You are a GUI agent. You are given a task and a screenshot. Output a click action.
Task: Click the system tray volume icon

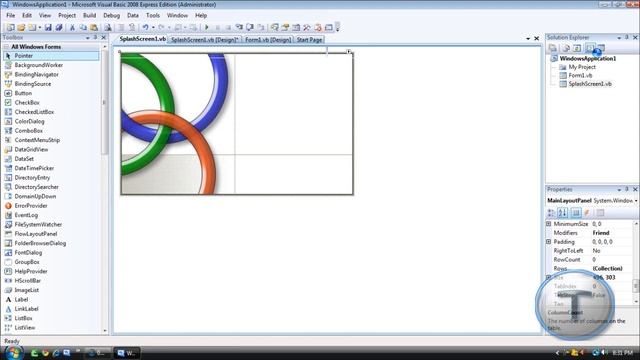coord(604,352)
